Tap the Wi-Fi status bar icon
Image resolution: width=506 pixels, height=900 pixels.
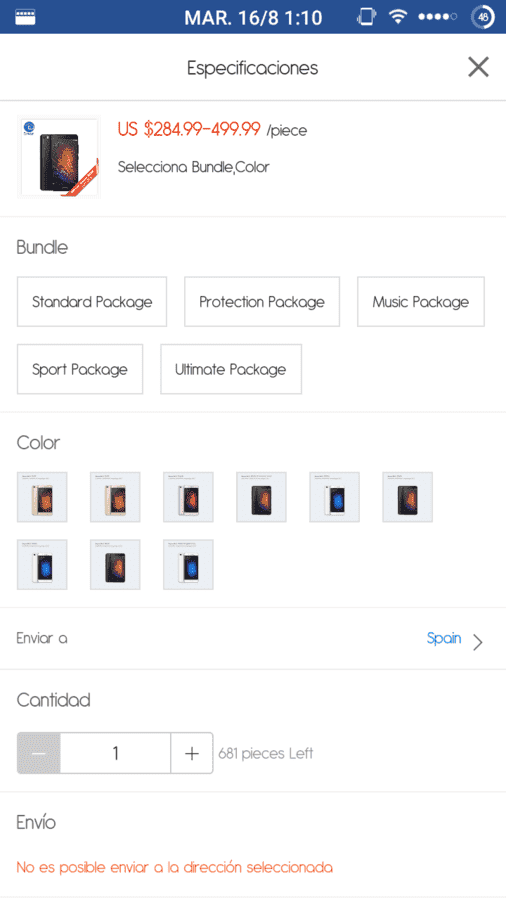pyautogui.click(x=397, y=17)
